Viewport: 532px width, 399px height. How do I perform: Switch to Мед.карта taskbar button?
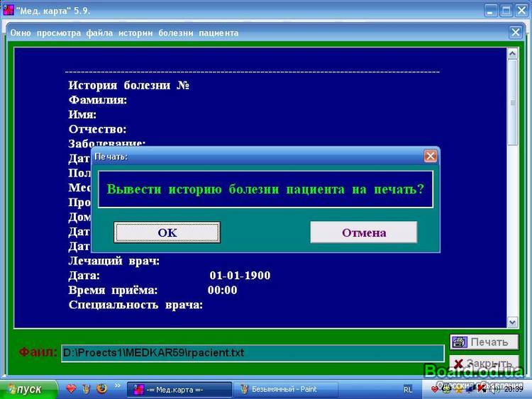click(179, 389)
